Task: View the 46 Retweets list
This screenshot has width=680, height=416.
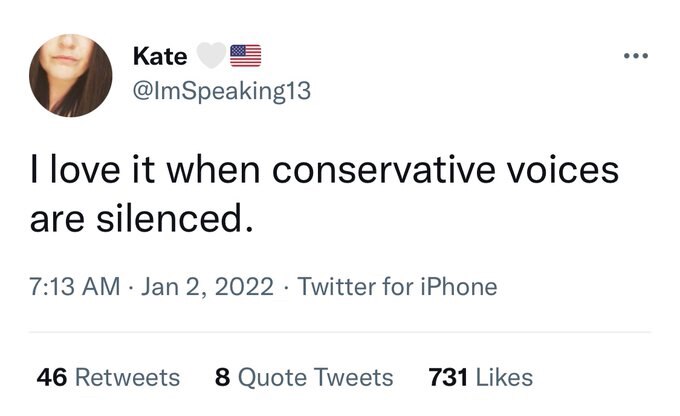Action: pyautogui.click(x=108, y=377)
